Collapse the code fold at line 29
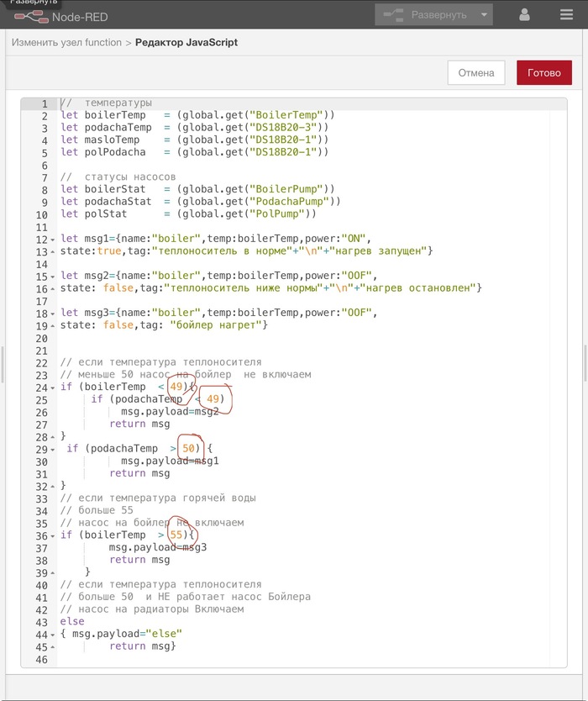 point(53,450)
